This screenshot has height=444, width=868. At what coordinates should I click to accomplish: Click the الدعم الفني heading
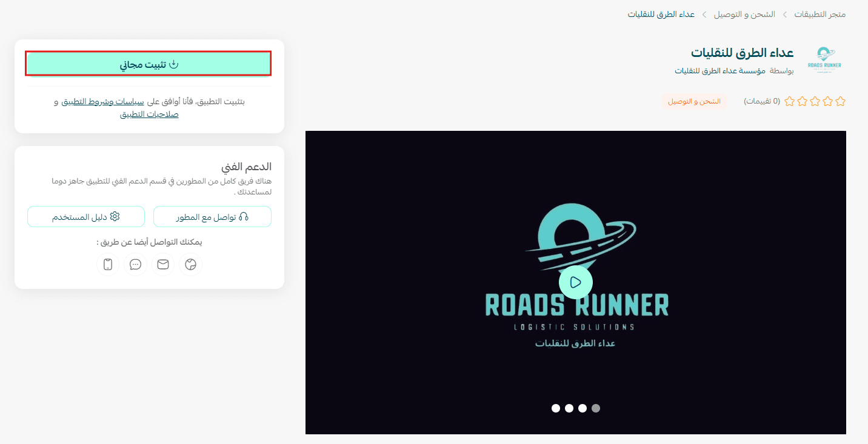coord(246,167)
